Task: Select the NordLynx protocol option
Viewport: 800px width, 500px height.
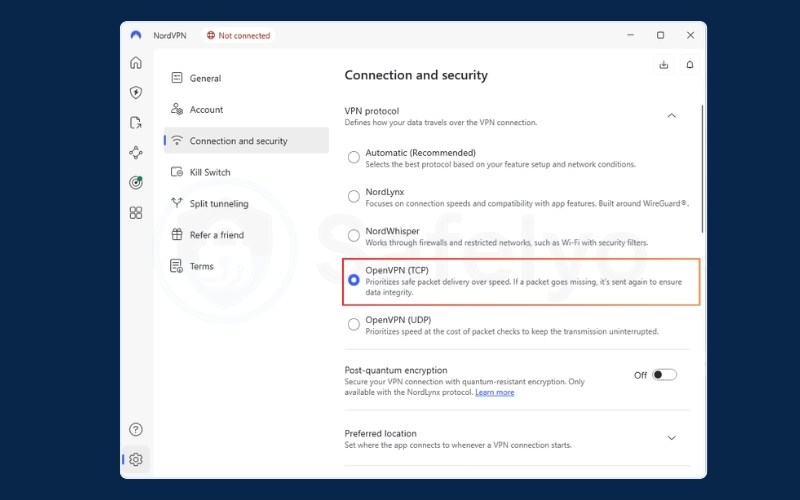Action: pos(353,196)
